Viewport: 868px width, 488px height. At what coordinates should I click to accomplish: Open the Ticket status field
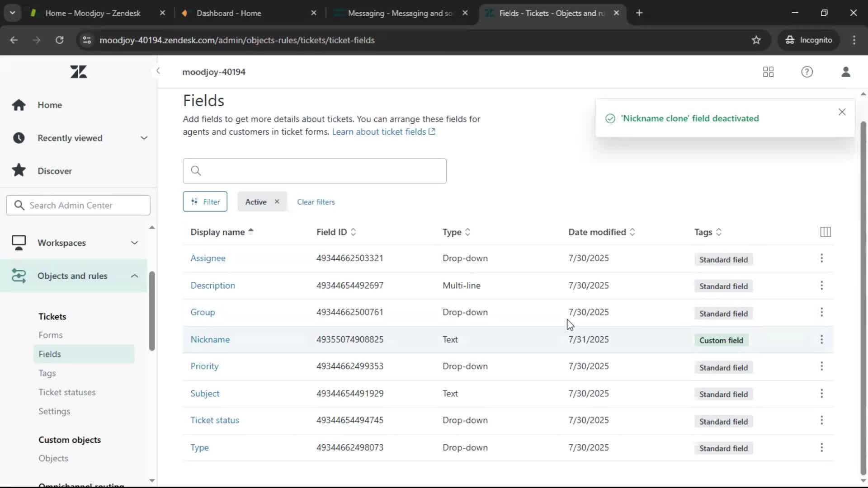[215, 420]
